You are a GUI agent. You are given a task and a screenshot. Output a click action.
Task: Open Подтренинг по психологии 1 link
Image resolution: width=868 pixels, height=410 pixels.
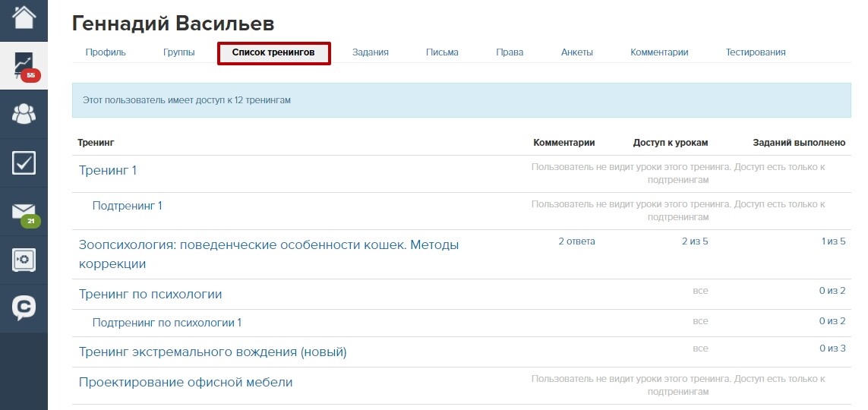(x=166, y=323)
